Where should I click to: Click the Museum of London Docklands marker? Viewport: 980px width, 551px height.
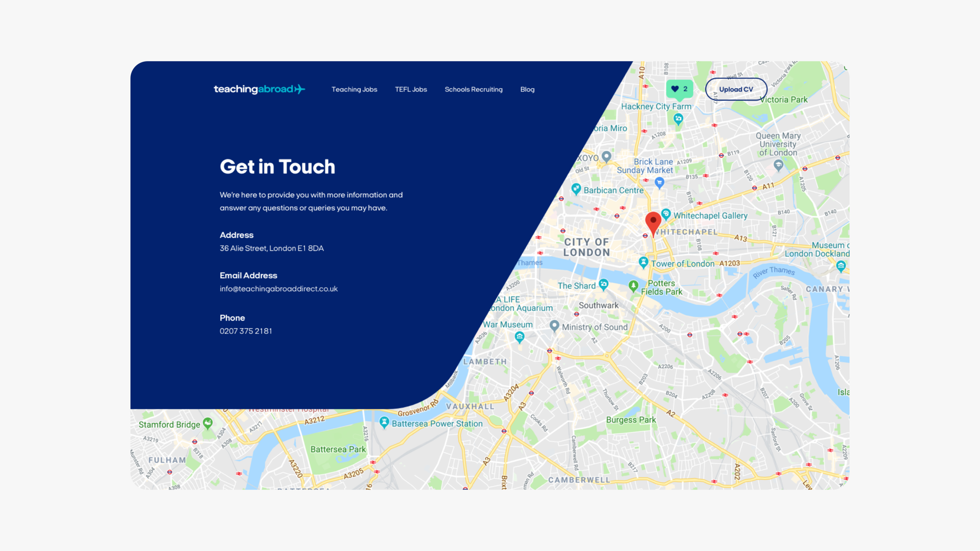(x=840, y=266)
